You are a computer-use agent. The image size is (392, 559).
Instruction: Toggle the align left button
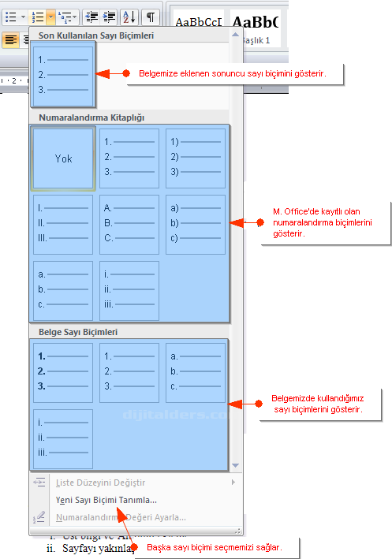(10, 39)
